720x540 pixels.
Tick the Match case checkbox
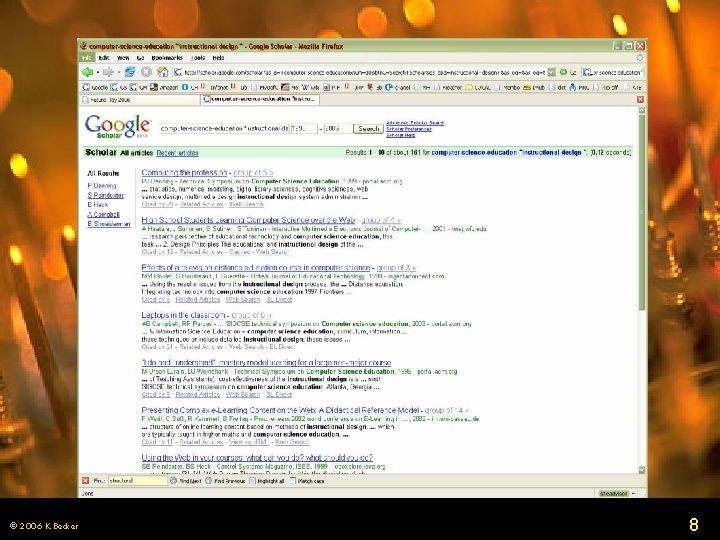(292, 481)
